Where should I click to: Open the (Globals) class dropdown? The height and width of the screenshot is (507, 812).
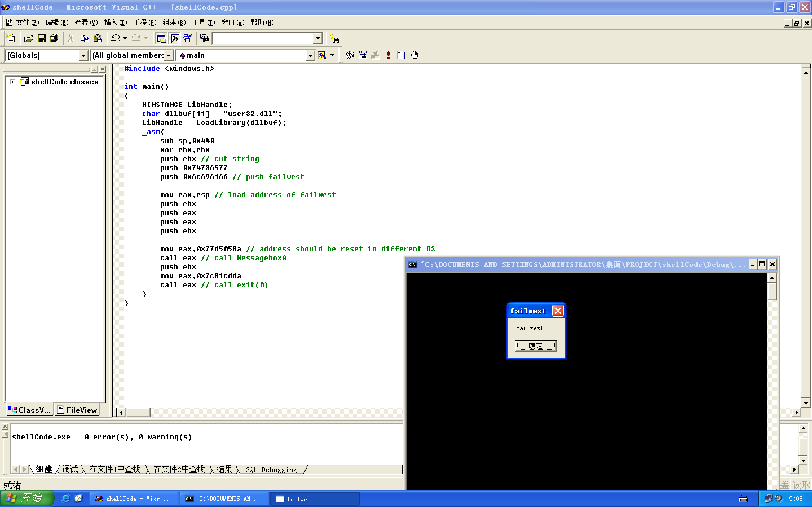[x=83, y=56]
